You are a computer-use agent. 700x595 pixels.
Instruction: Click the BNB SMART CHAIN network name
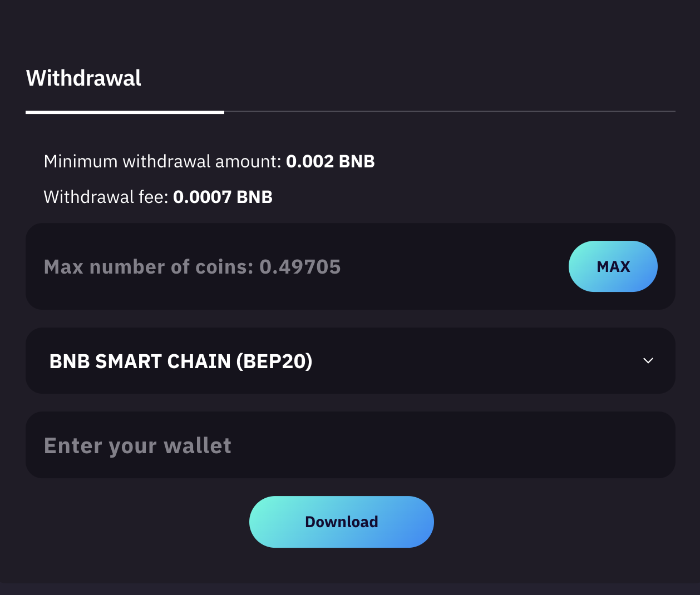tap(140, 361)
